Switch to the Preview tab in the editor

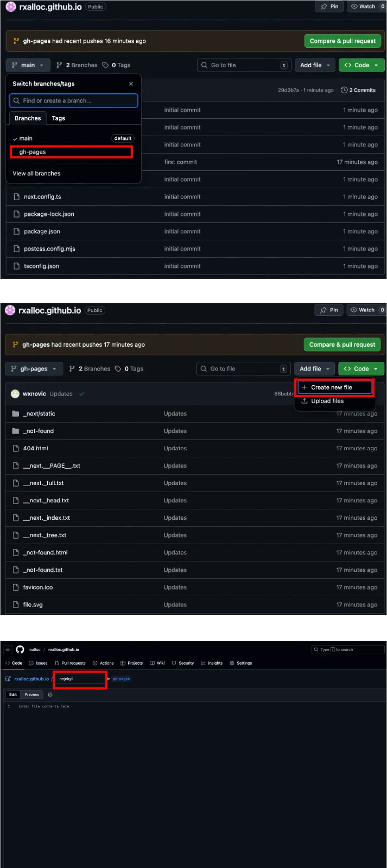(31, 694)
